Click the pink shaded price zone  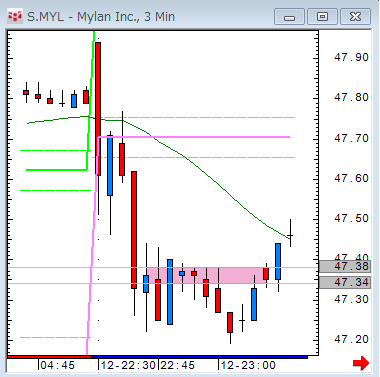pyautogui.click(x=205, y=275)
